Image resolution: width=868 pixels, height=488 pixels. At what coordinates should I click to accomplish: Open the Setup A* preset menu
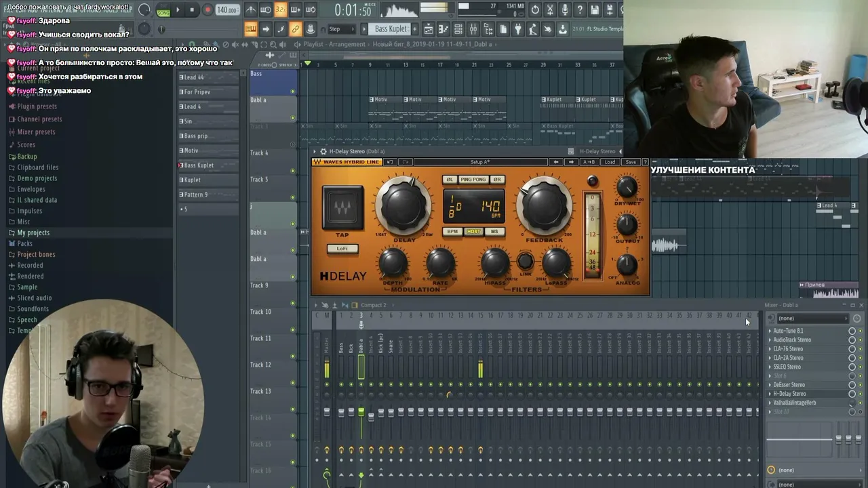click(480, 162)
